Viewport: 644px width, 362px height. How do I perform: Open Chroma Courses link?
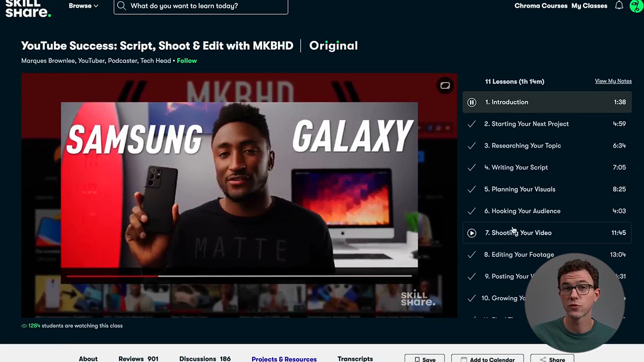[541, 6]
